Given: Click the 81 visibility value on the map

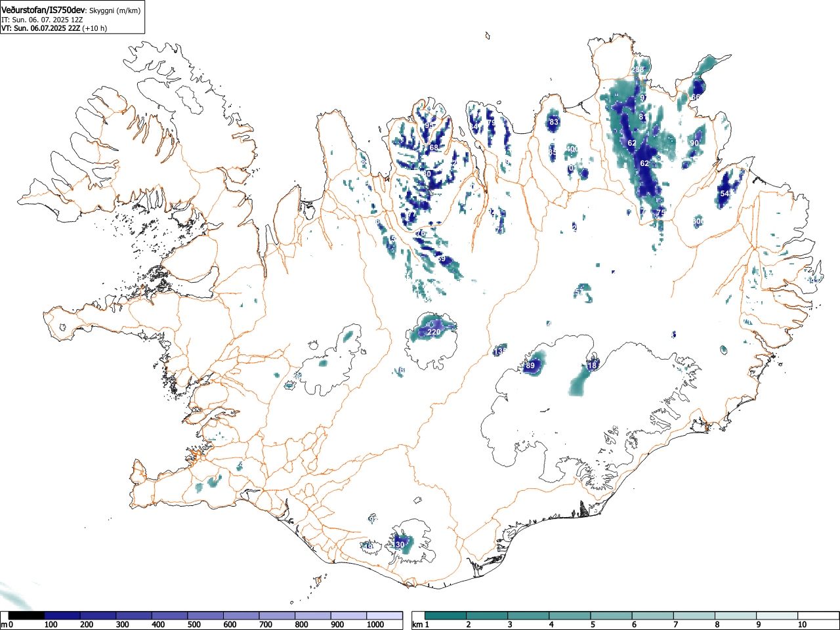Looking at the screenshot, I should click(643, 117).
